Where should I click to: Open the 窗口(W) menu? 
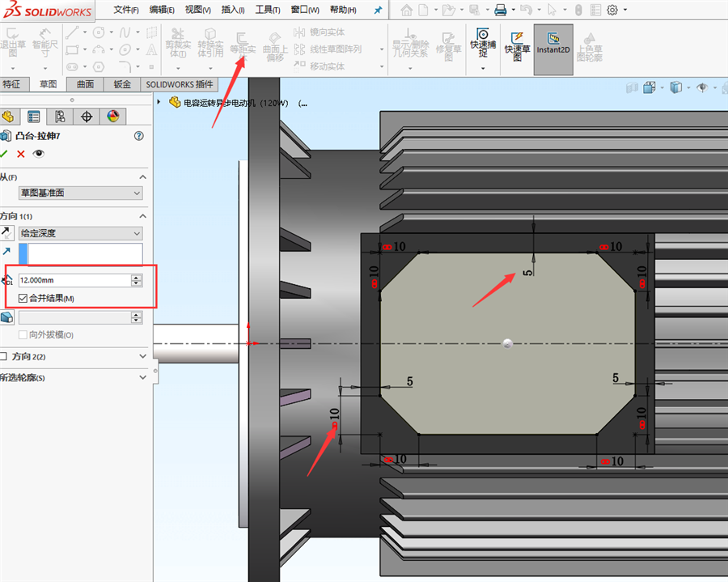(305, 10)
